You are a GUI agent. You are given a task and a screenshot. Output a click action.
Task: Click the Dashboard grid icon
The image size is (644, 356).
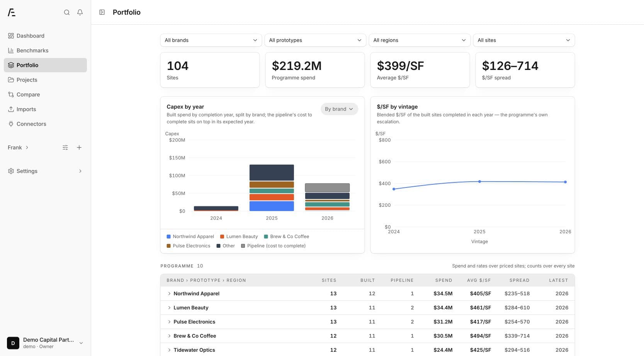tap(11, 36)
